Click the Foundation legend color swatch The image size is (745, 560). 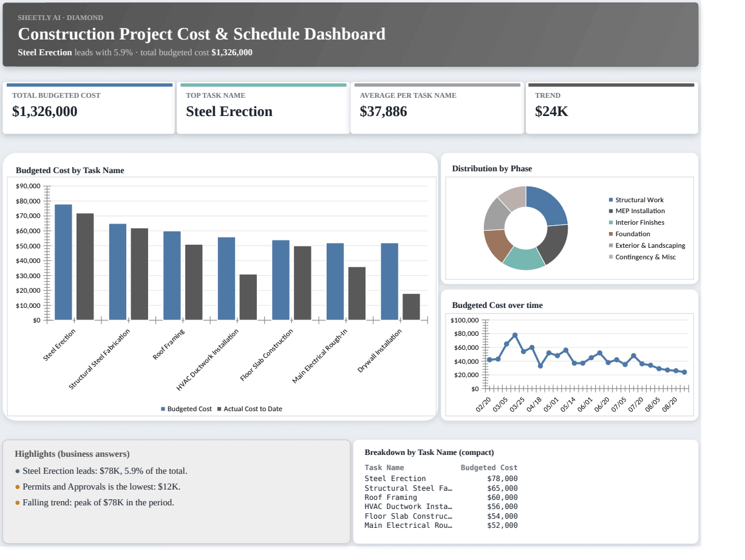(611, 234)
